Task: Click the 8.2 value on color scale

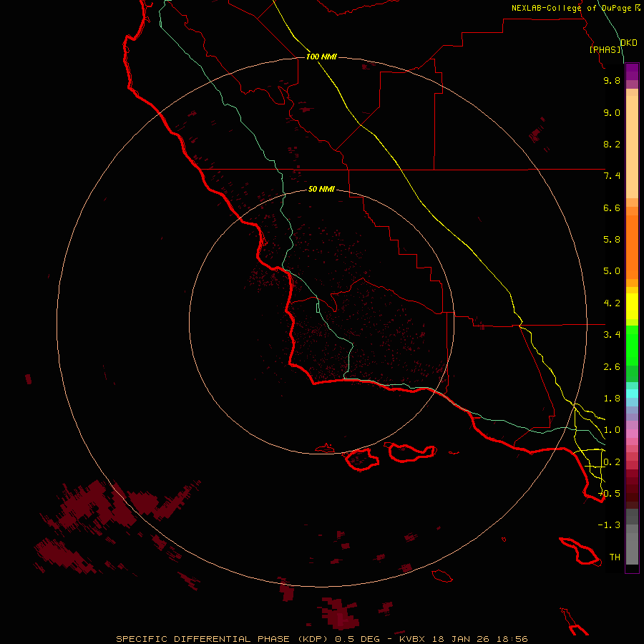Action: [612, 144]
